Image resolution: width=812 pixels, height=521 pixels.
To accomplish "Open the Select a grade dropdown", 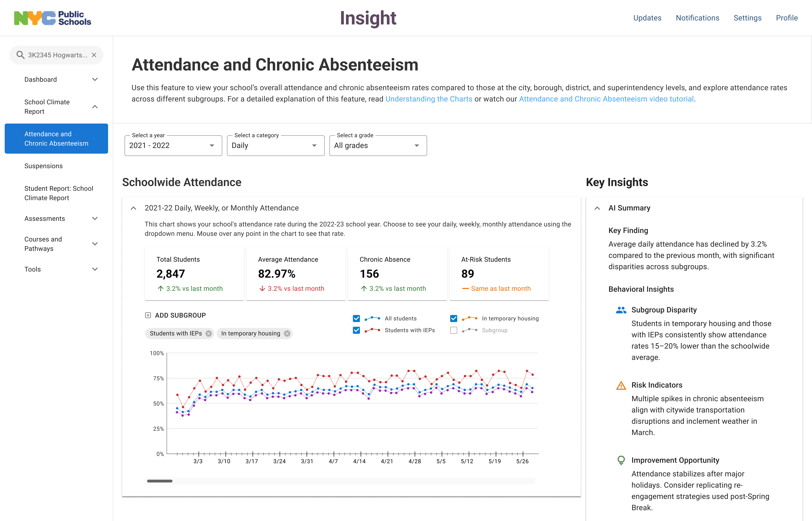I will (378, 146).
